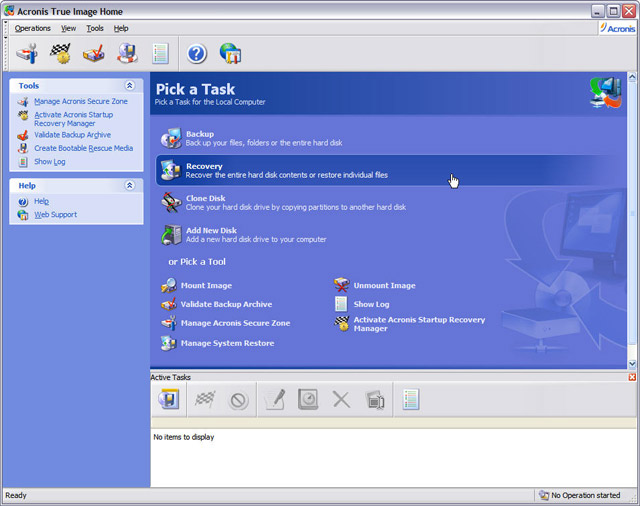
Task: Click Create Bootable Rescue Media toolbar icon
Action: [x=127, y=53]
